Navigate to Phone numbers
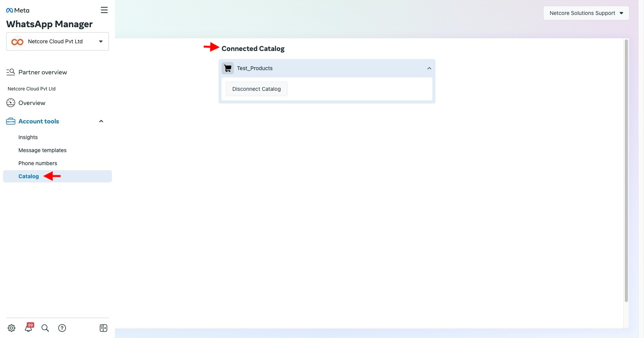The image size is (644, 338). (38, 163)
